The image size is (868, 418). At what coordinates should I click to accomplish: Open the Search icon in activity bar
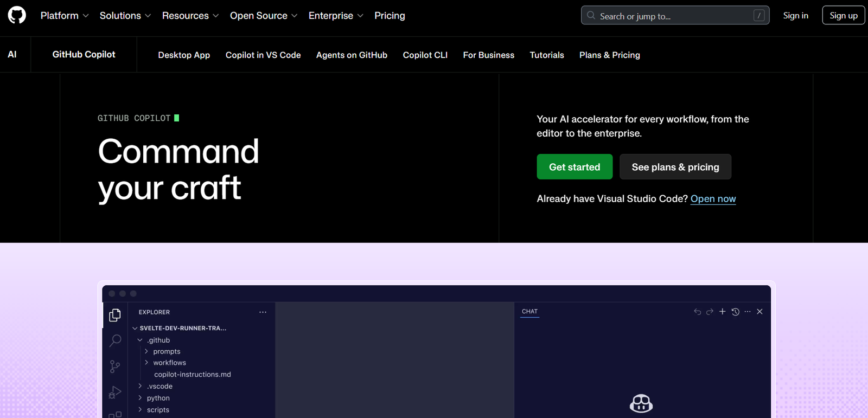pos(115,340)
